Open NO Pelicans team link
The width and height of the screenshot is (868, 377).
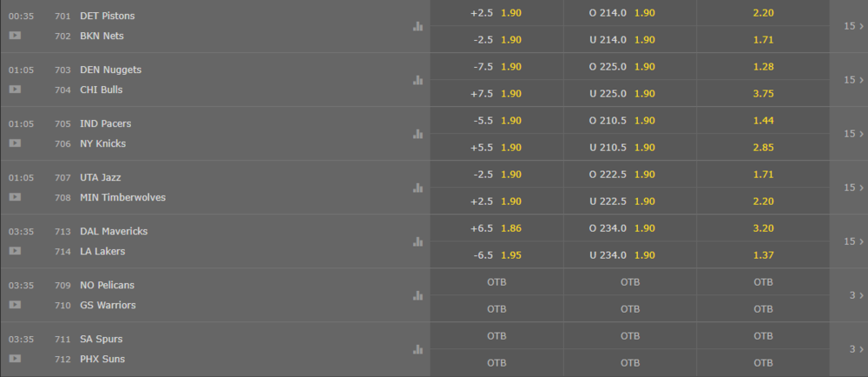coord(107,285)
